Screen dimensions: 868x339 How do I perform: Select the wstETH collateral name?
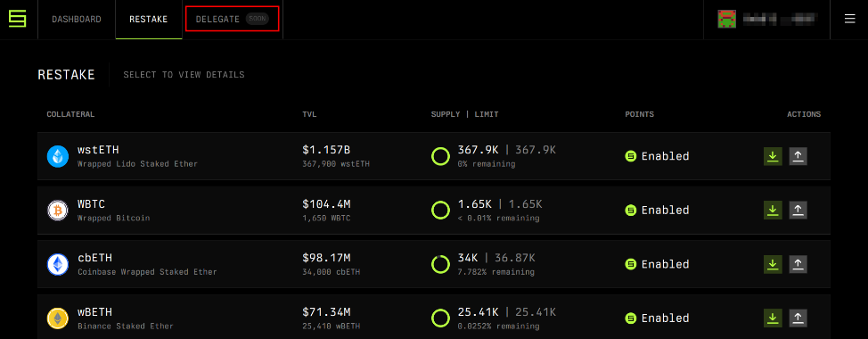[x=98, y=150]
